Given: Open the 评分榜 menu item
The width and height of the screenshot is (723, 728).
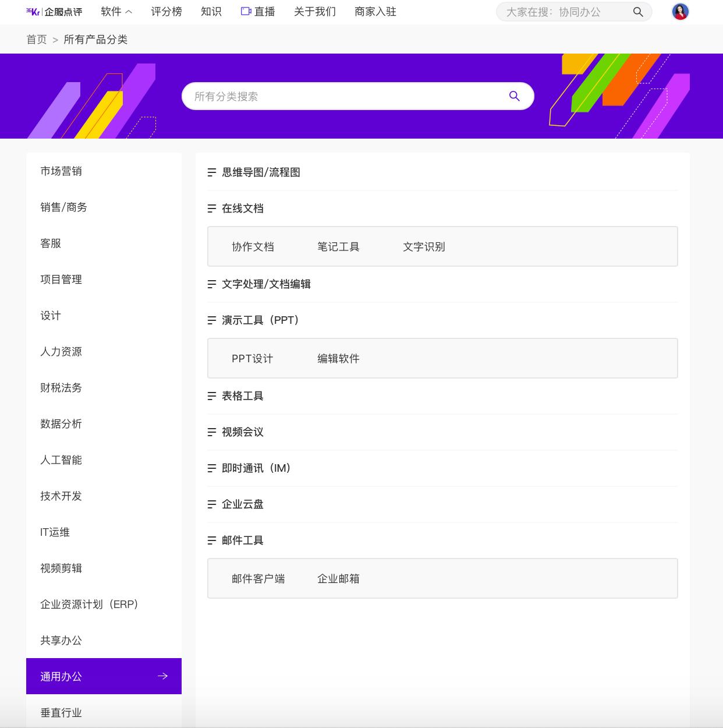Looking at the screenshot, I should click(x=166, y=10).
